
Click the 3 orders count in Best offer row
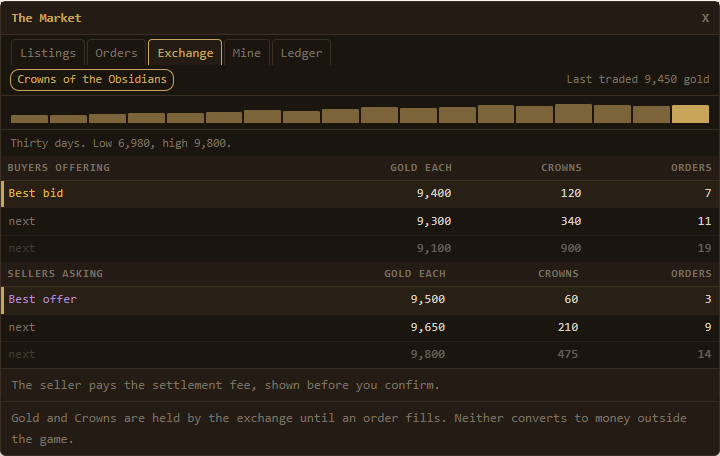pyautogui.click(x=708, y=299)
